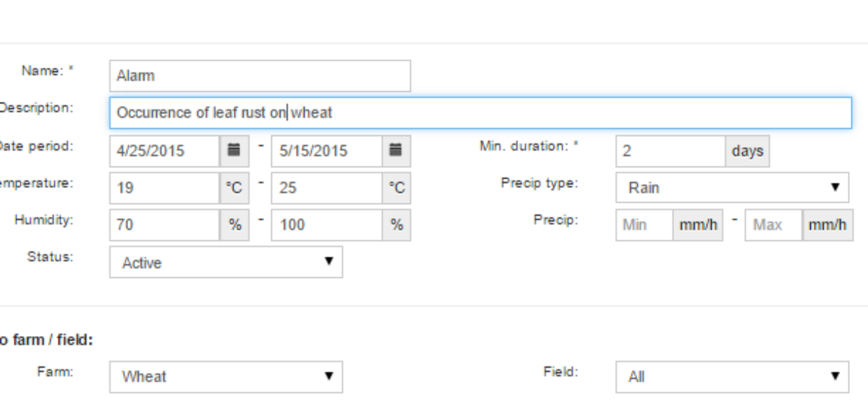Image resolution: width=868 pixels, height=409 pixels.
Task: Open the start date calendar picker icon
Action: tap(234, 151)
